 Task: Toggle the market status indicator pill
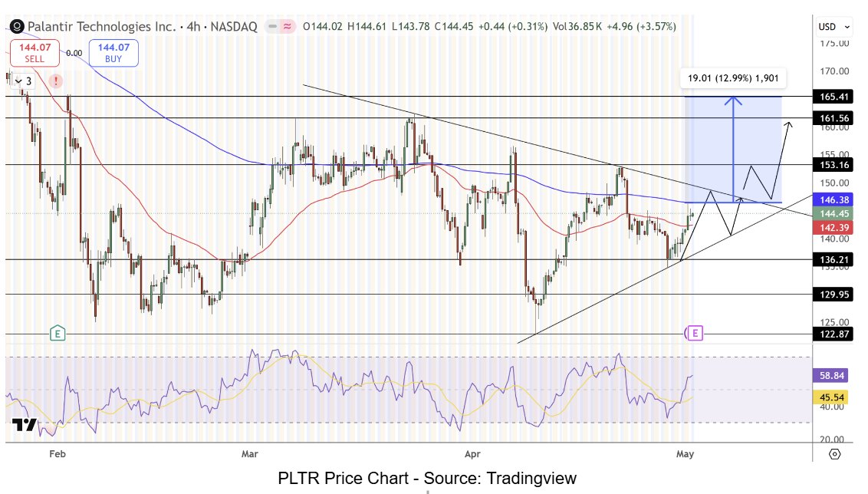point(280,26)
